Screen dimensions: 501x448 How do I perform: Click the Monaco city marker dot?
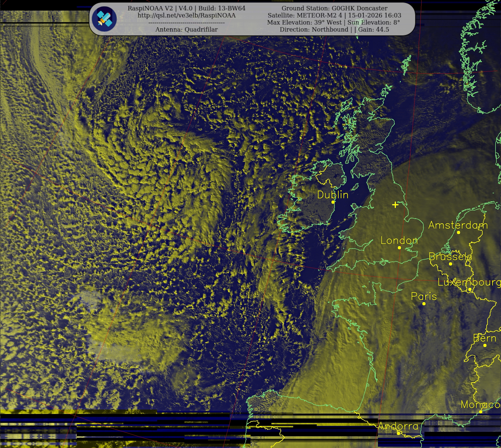[480, 412]
